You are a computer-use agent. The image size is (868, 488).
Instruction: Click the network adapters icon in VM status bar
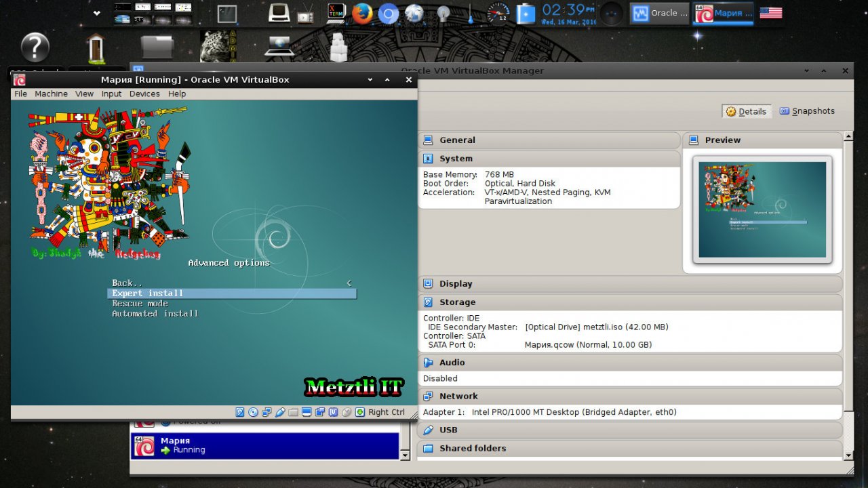[x=267, y=412]
